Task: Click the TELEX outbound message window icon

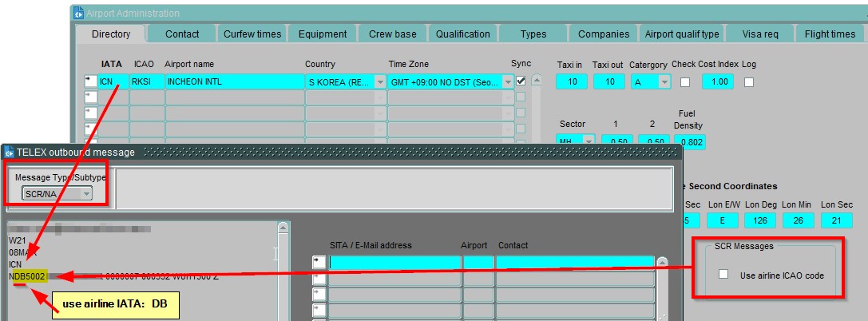Action: 10,152
